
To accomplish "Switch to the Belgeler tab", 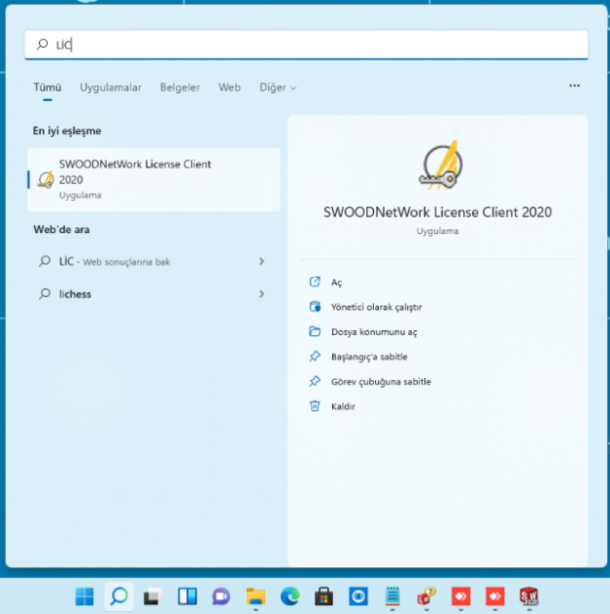I will 180,87.
